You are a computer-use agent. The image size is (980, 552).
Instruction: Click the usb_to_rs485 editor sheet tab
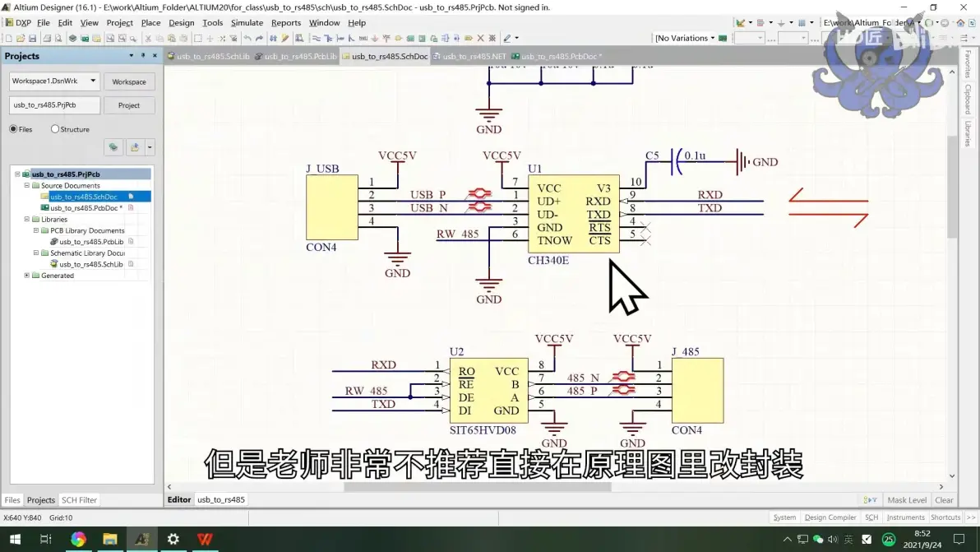pyautogui.click(x=221, y=499)
